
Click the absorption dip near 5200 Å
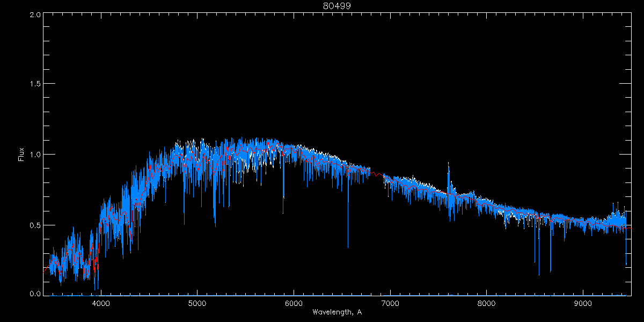pos(215,224)
